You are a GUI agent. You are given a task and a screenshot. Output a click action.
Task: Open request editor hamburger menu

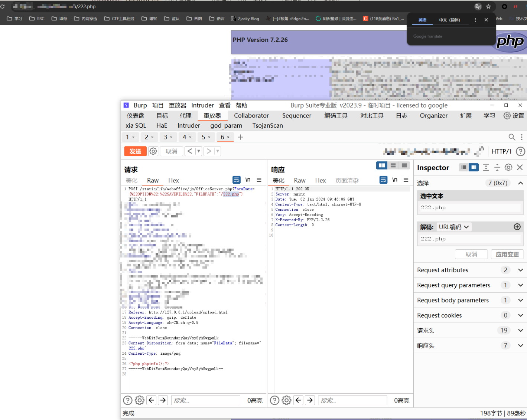tap(259, 180)
